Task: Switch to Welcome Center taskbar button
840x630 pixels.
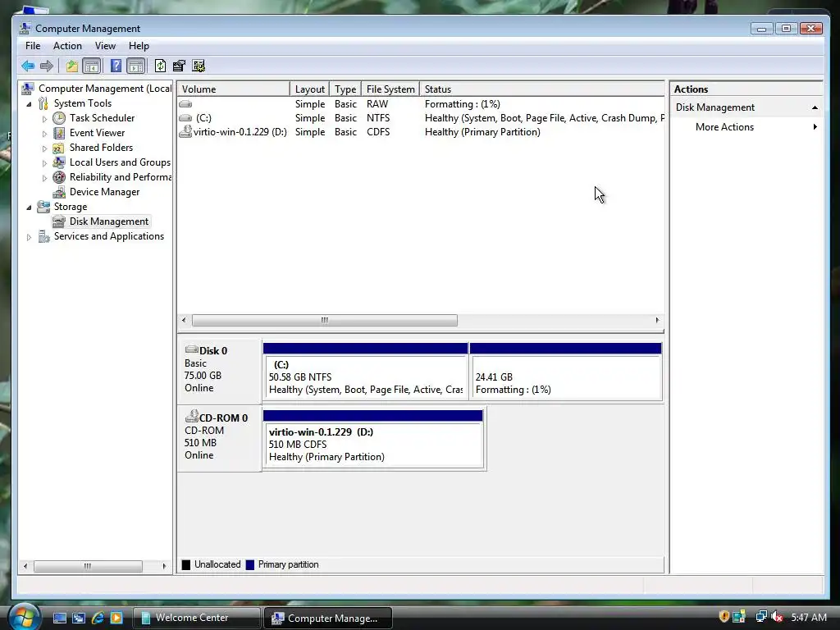Action: tap(196, 618)
